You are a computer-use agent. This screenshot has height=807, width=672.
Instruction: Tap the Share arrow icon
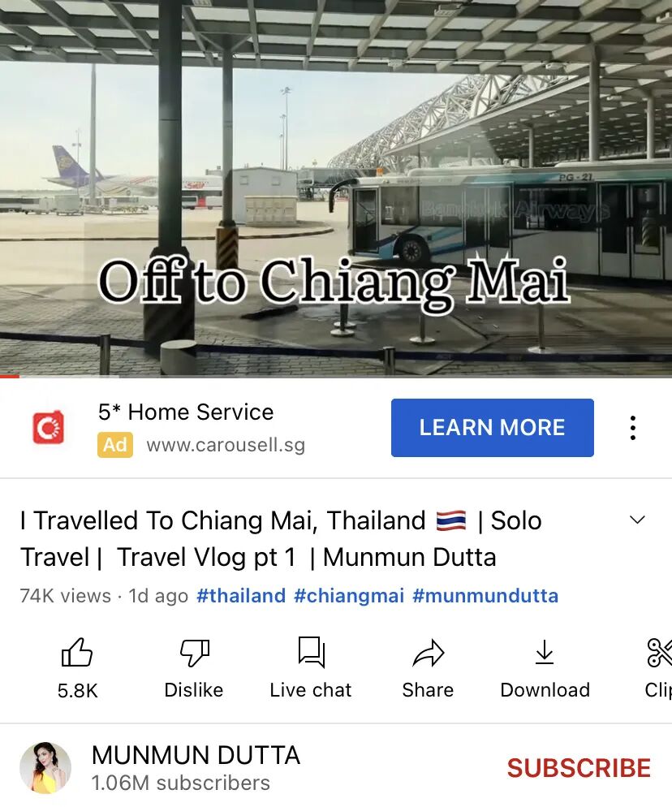click(428, 653)
